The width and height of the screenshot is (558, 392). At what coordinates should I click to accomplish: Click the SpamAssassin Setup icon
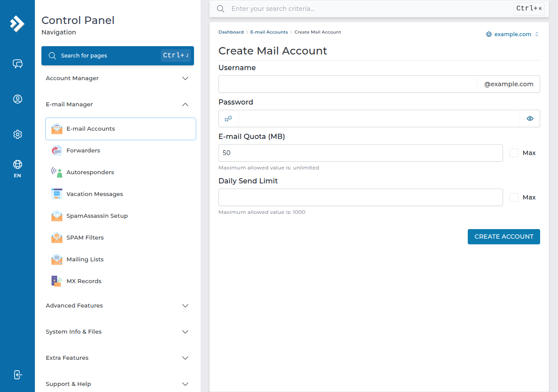click(x=57, y=216)
